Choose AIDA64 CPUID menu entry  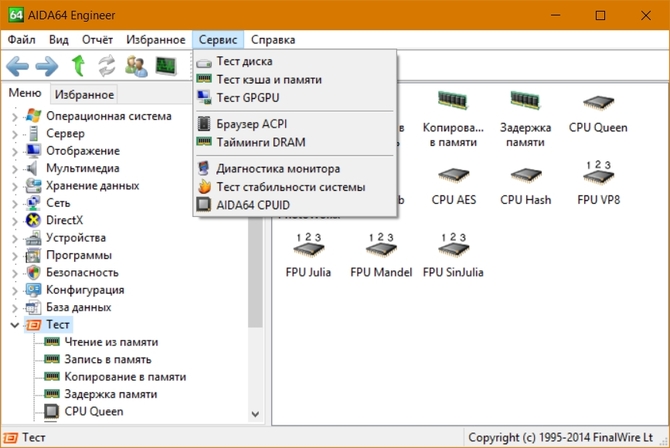click(x=295, y=205)
